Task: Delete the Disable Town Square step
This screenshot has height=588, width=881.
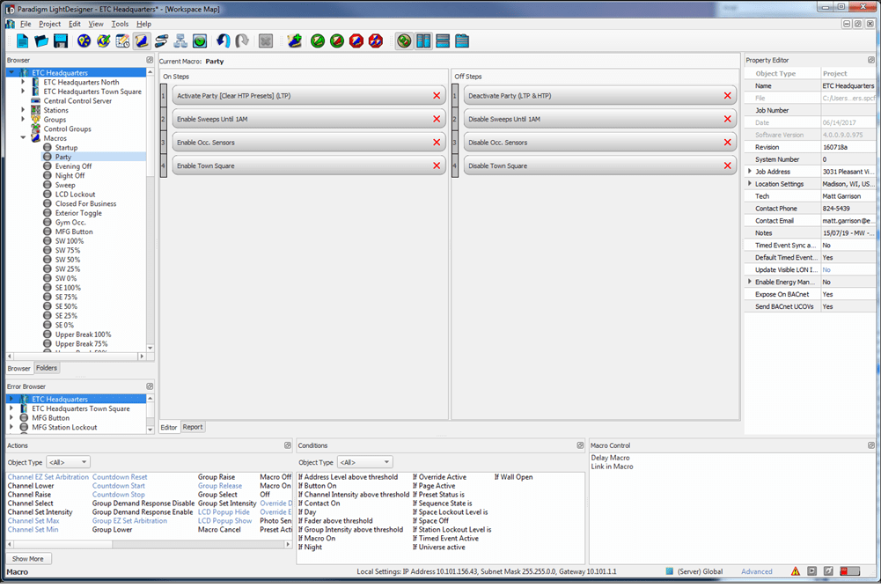Action: point(728,165)
